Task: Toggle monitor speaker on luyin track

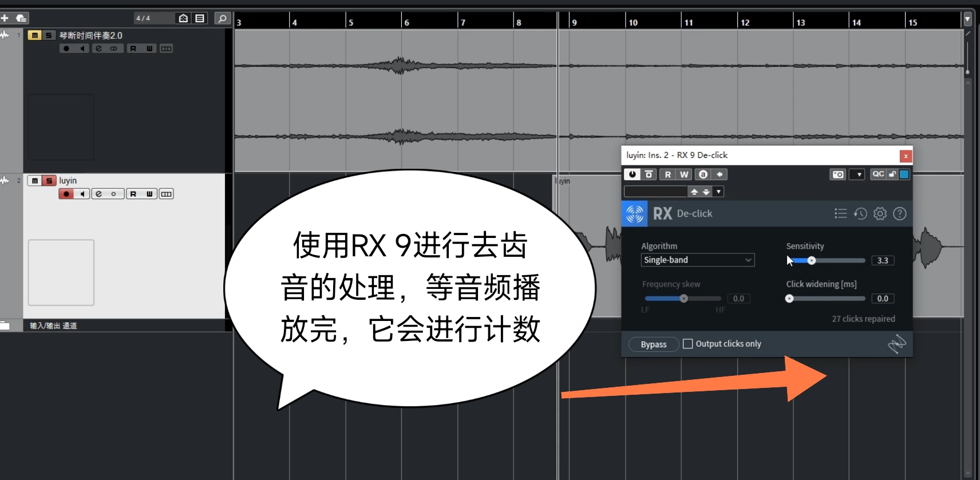Action: coord(82,194)
